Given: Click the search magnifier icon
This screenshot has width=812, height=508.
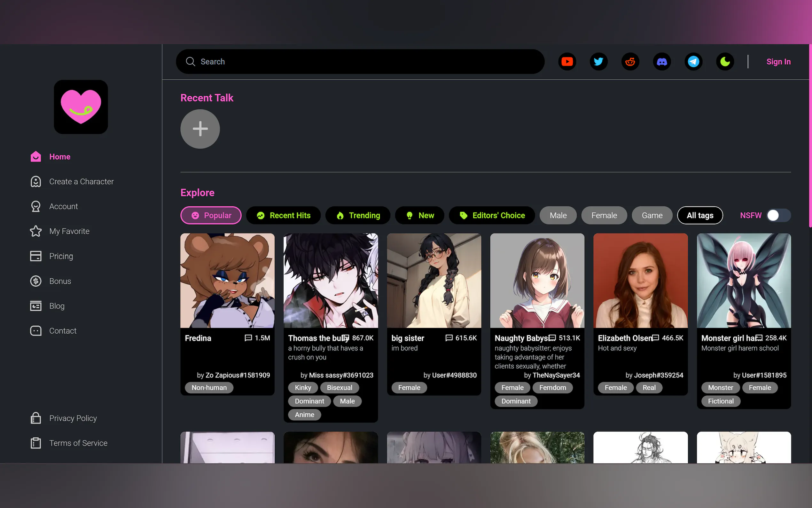Looking at the screenshot, I should click(x=190, y=62).
